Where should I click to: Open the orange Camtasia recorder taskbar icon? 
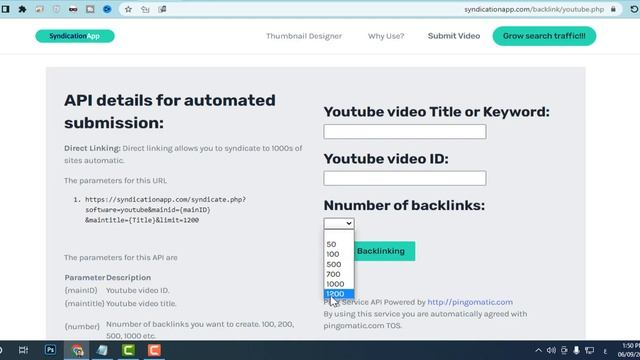[x=154, y=350]
